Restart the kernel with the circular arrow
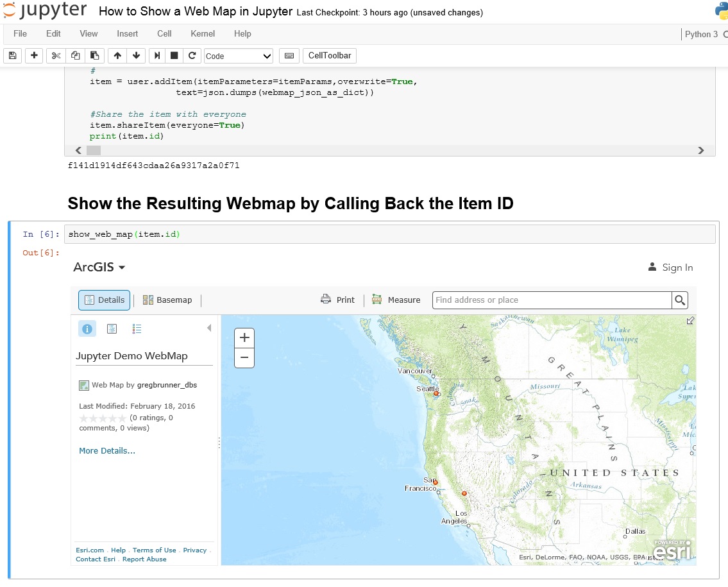728x587 pixels. point(192,56)
